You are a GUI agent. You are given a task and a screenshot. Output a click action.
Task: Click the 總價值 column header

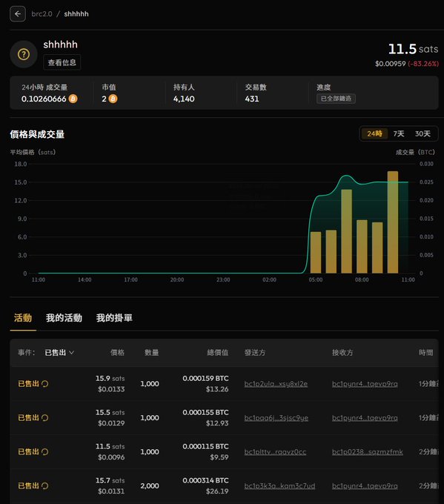[x=218, y=353]
